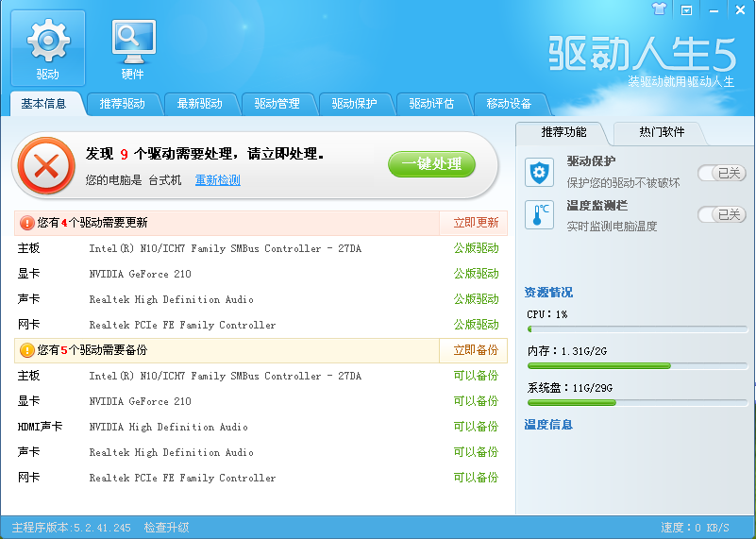The image size is (756, 539).
Task: Click the HDMI声卡 category label
Action: 40,427
